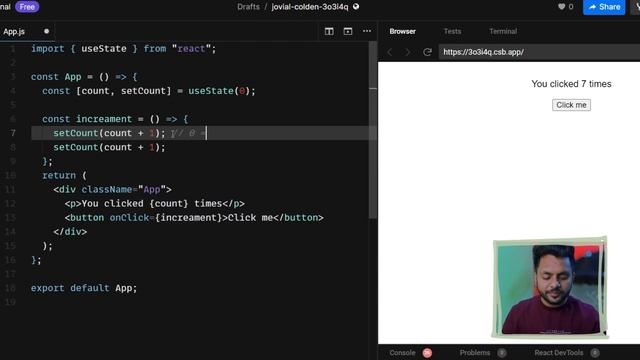Click the 'return (' line
The image size is (640, 360).
pyautogui.click(x=64, y=176)
